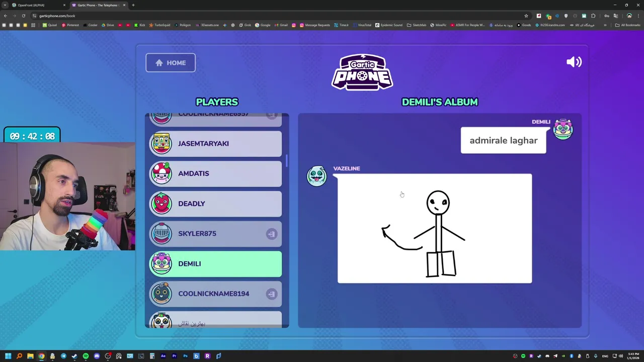This screenshot has height=362, width=644.
Task: Open Windows Search from the taskbar
Action: coord(19,356)
